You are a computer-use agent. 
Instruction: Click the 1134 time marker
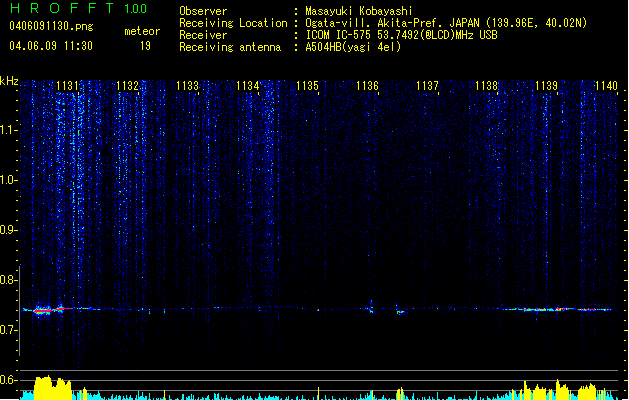point(247,86)
